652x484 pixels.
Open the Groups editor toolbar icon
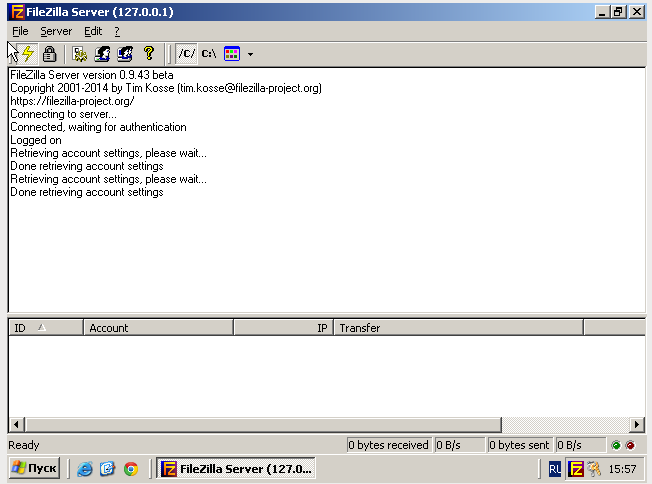125,54
